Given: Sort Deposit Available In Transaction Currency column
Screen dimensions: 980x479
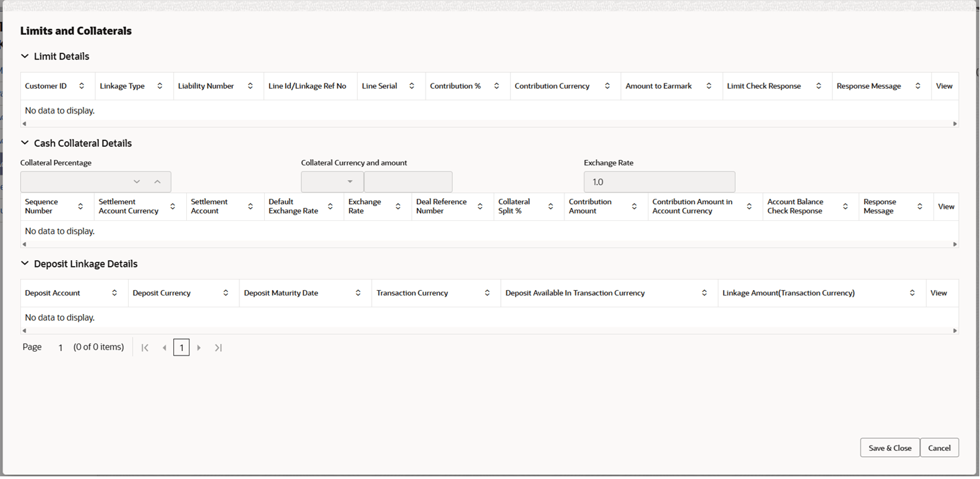Looking at the screenshot, I should click(x=704, y=293).
